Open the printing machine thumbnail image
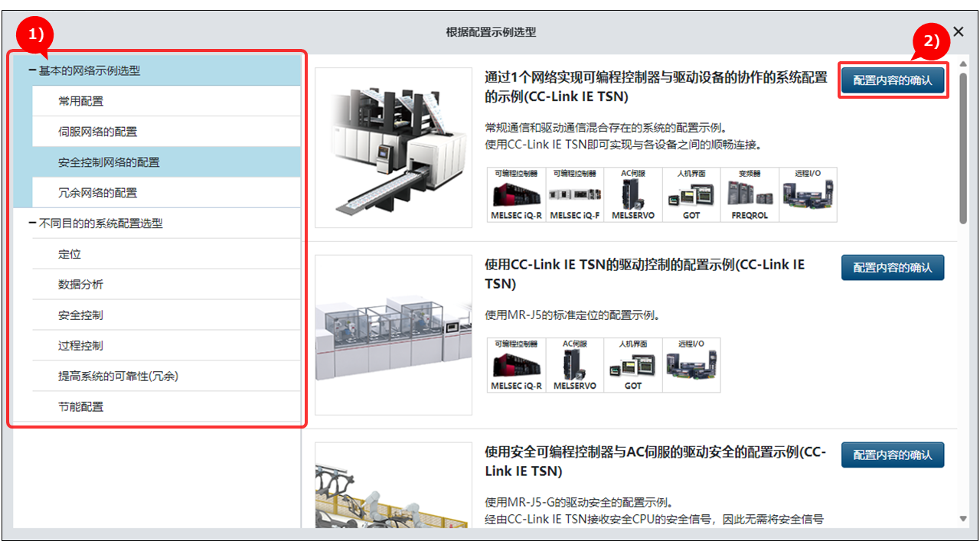This screenshot has width=980, height=551. click(394, 148)
